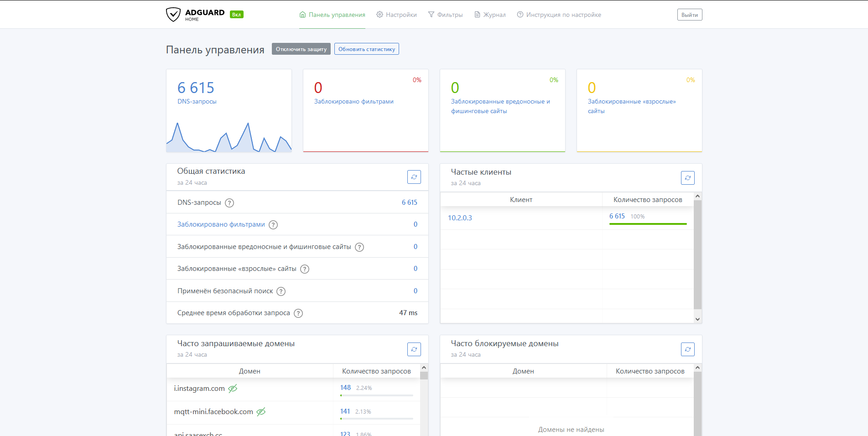
Task: Click the Частые клиенты scrollbar up arrow
Action: point(697,196)
